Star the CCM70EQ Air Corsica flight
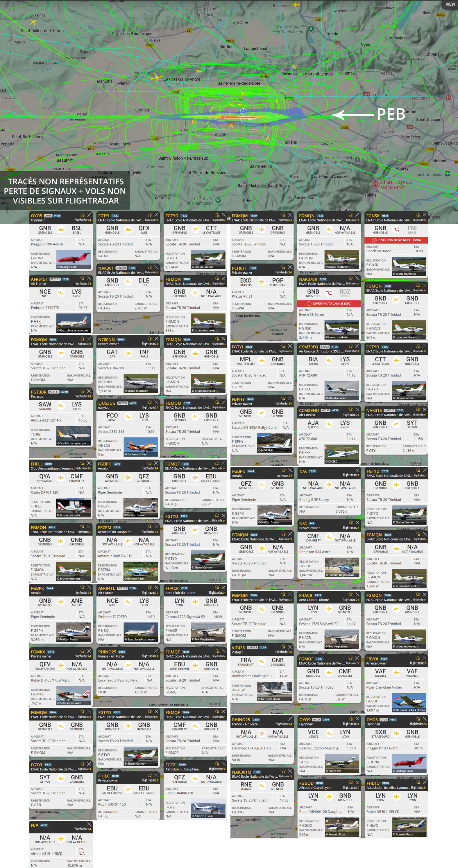458x868 pixels. (x=350, y=346)
